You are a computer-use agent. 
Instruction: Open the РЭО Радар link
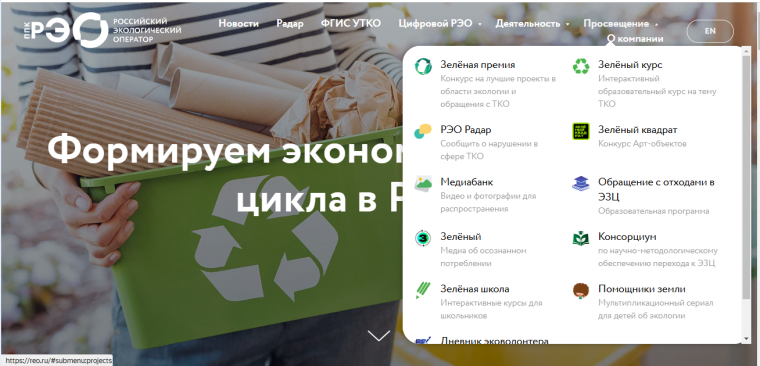(x=466, y=130)
